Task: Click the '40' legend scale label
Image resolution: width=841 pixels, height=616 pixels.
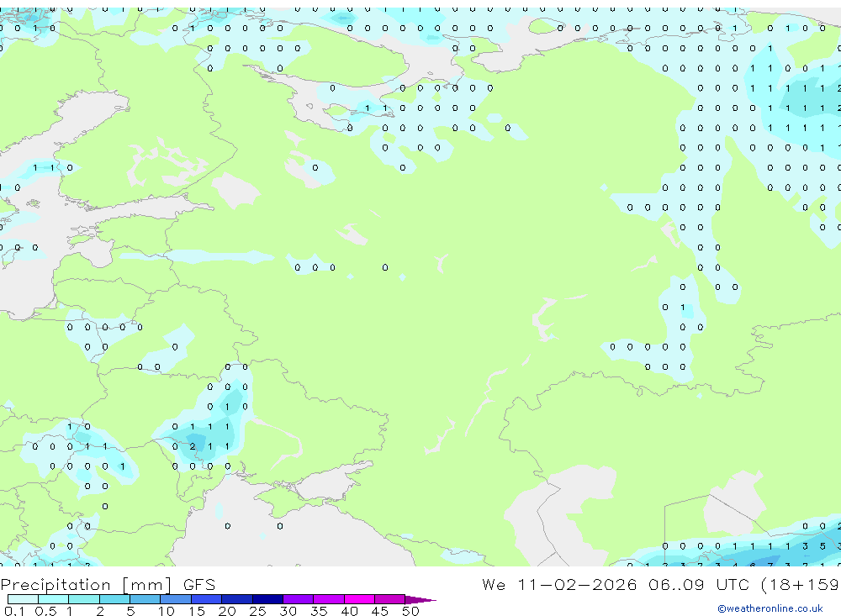Action: [349, 611]
